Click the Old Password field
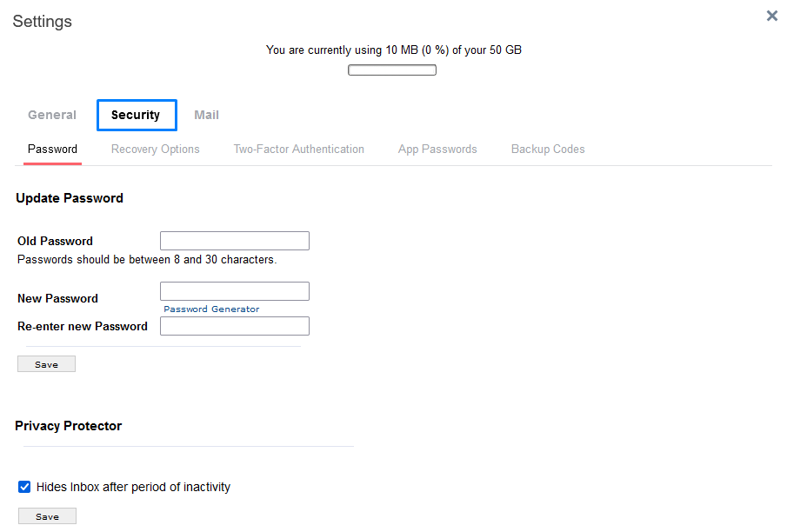 pos(234,240)
